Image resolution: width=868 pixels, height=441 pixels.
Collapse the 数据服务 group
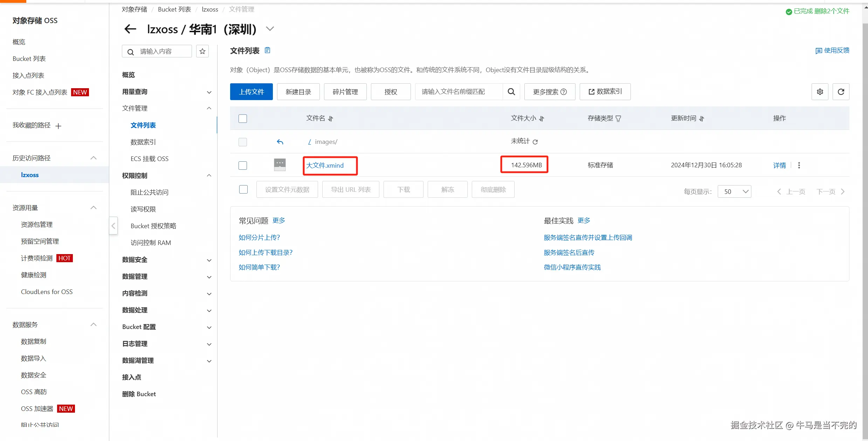[x=94, y=325]
